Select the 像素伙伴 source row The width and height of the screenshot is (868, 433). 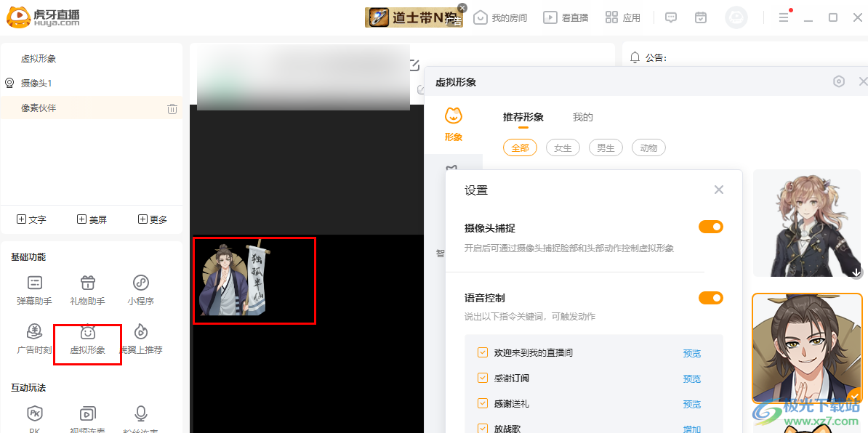point(92,108)
